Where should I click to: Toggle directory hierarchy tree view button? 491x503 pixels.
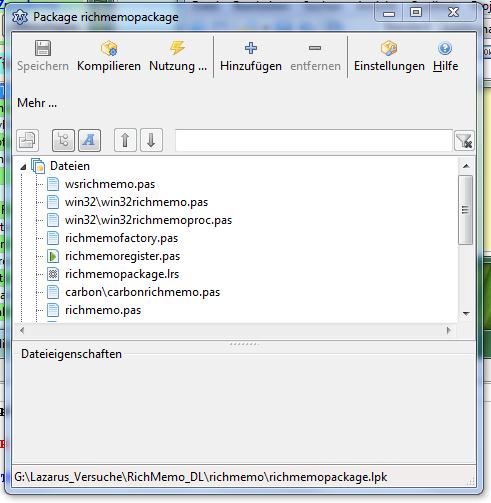63,140
